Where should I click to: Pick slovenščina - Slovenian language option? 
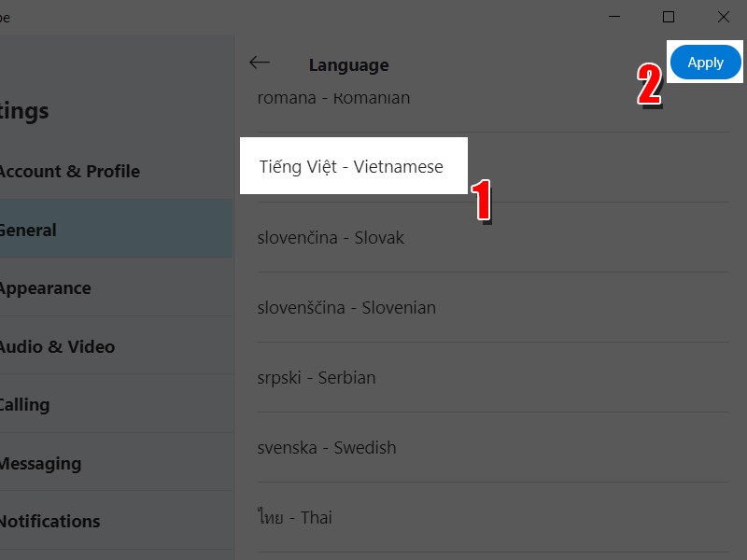pyautogui.click(x=346, y=308)
